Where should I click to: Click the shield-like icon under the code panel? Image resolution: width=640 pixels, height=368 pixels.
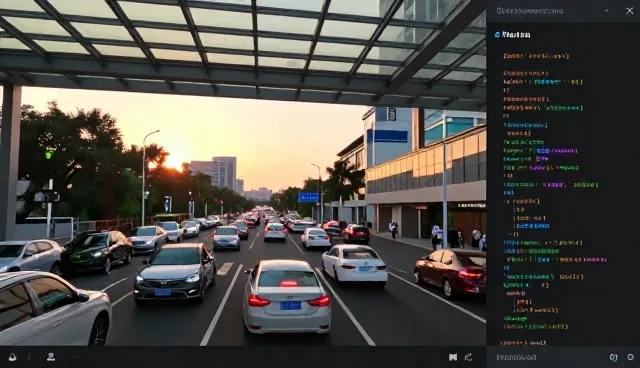tap(613, 357)
